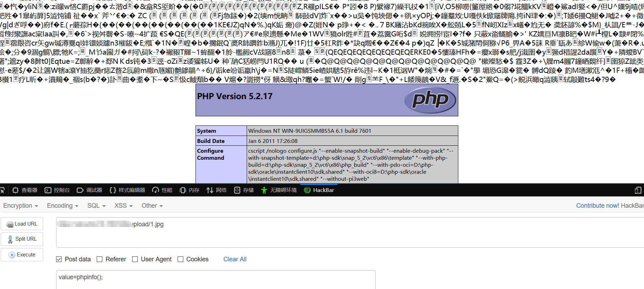Toggle the responsive design mode icon
Viewport: 644px width, 289px height.
(638, 190)
